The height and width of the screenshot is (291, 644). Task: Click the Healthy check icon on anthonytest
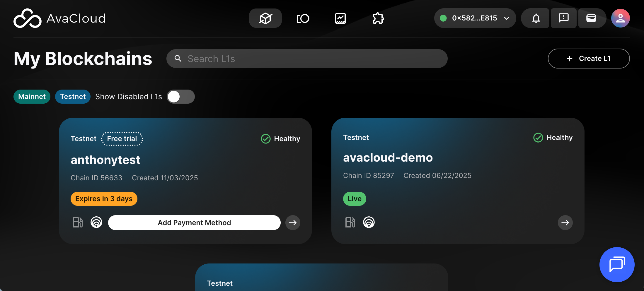[x=266, y=139]
